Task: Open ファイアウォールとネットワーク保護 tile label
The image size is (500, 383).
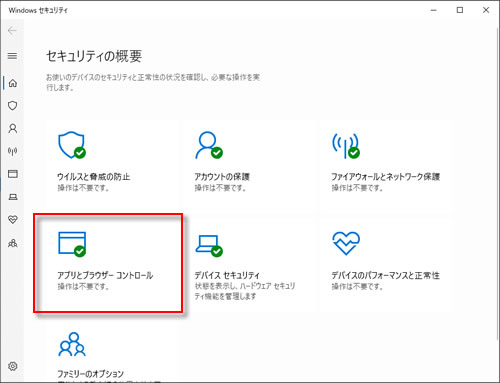Action: (x=386, y=176)
